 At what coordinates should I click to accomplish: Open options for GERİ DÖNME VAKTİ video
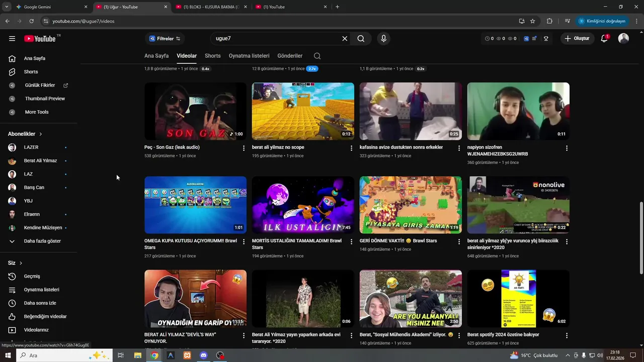459,241
